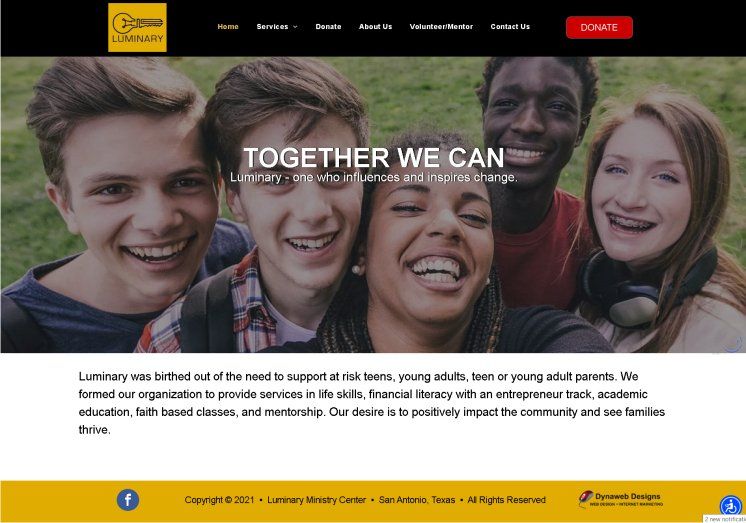Image resolution: width=746 pixels, height=523 pixels.
Task: Expand the Services dropdown chevron
Action: point(295,27)
